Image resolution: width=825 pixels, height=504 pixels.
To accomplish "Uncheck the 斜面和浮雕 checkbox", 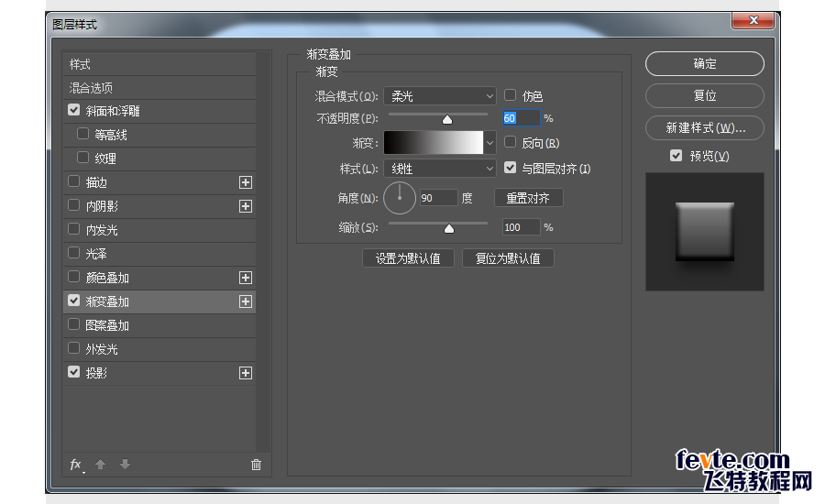I will (x=73, y=110).
